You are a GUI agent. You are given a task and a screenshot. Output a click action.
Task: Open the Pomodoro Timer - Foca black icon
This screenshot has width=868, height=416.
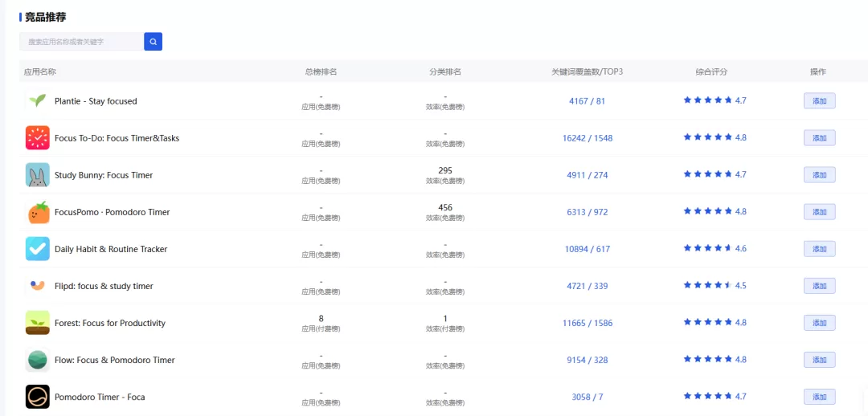pos(38,398)
